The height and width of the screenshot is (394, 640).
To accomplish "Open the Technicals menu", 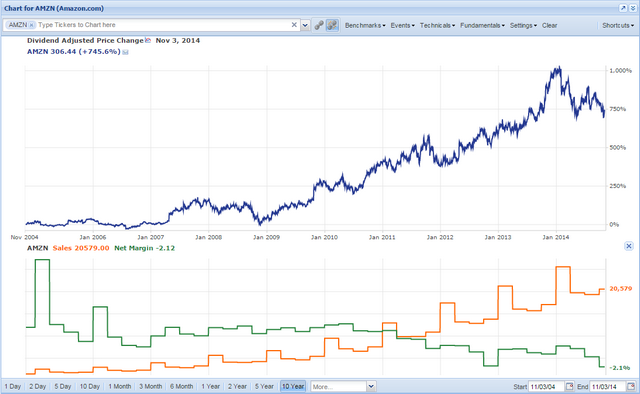I will [437, 25].
